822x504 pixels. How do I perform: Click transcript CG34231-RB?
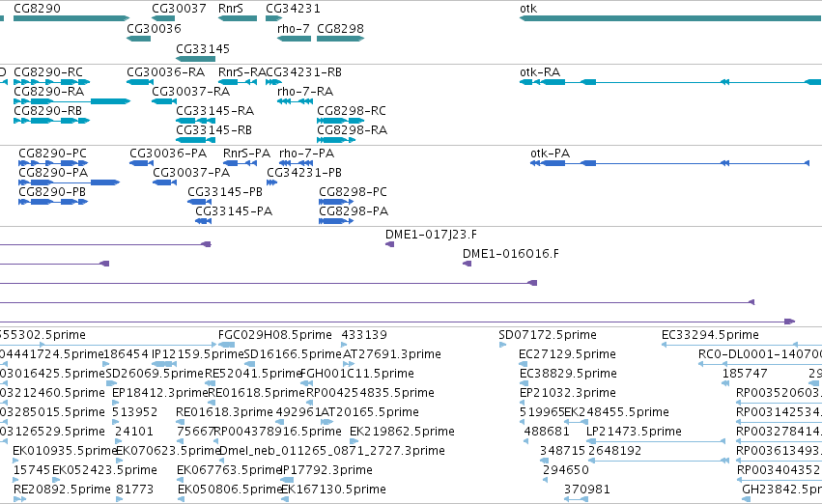(304, 71)
